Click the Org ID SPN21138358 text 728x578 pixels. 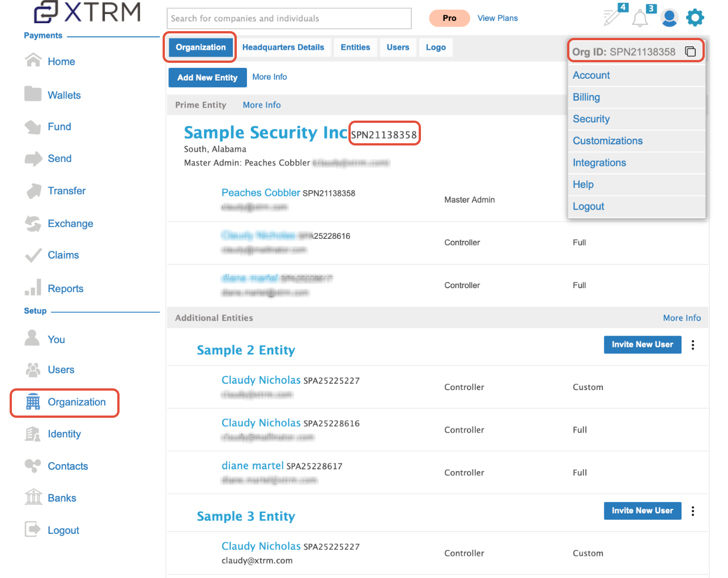(x=624, y=52)
